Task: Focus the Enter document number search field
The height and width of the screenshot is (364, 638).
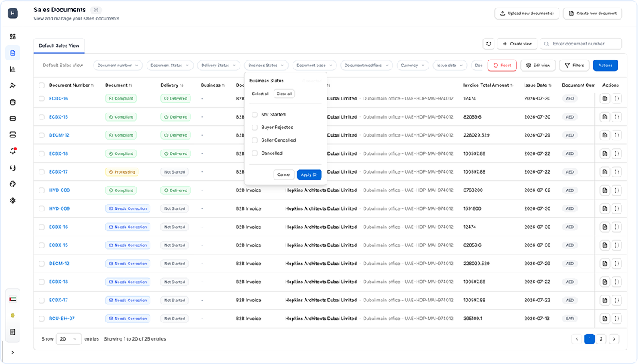Action: pos(581,44)
